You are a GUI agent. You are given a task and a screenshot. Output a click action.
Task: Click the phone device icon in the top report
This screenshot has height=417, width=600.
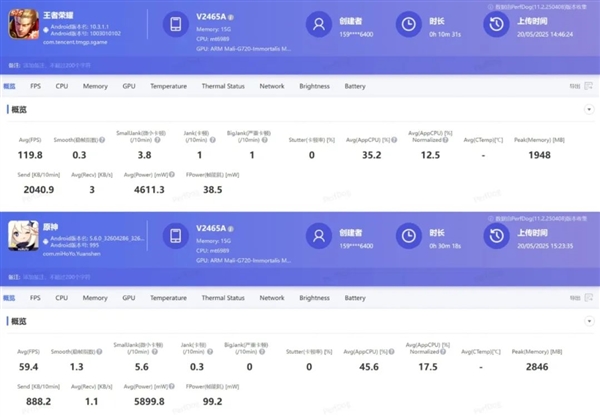click(x=174, y=25)
